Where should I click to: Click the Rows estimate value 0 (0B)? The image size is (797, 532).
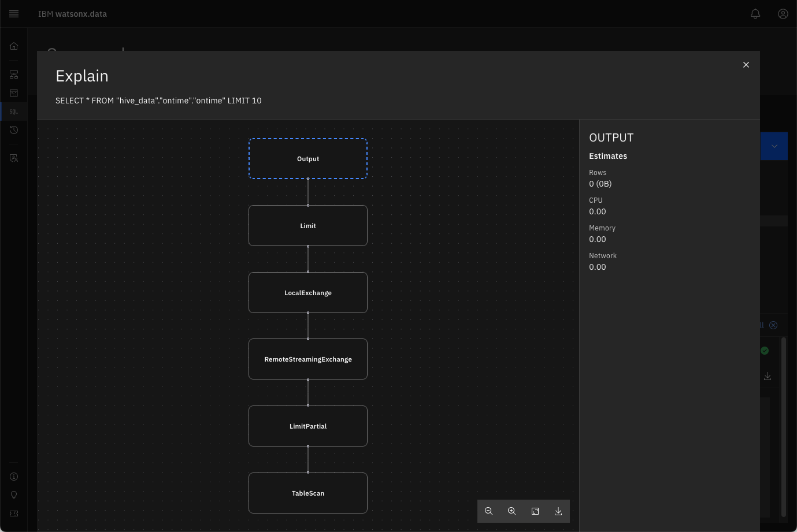(x=600, y=184)
